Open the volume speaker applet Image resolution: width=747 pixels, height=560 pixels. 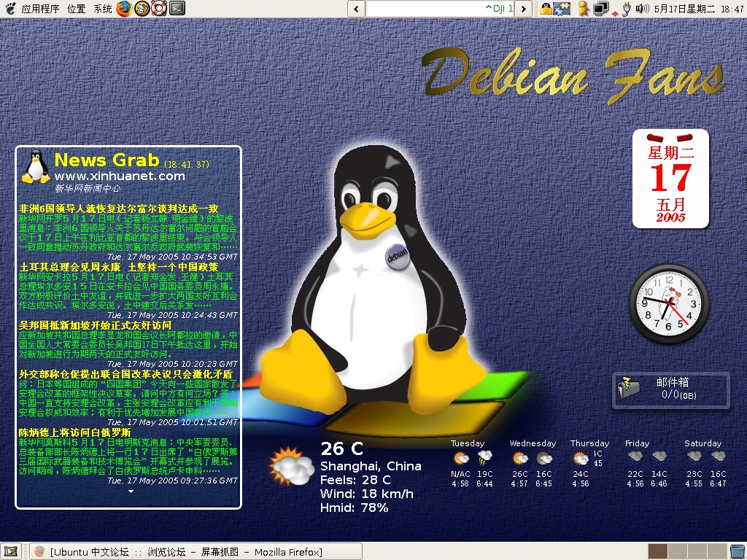point(642,8)
